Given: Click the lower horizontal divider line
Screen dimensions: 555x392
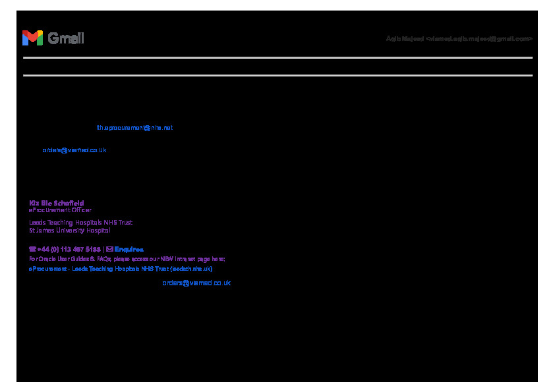Looking at the screenshot, I should pyautogui.click(x=277, y=76).
